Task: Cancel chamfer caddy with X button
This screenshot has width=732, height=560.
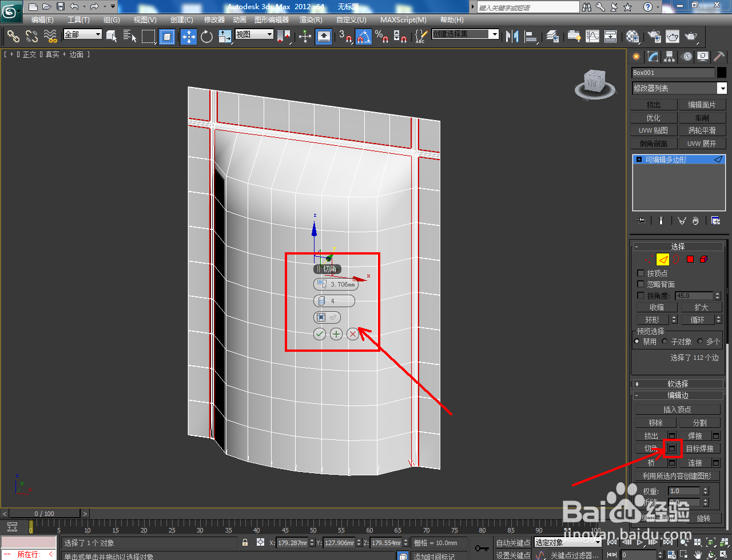Action: tap(353, 334)
